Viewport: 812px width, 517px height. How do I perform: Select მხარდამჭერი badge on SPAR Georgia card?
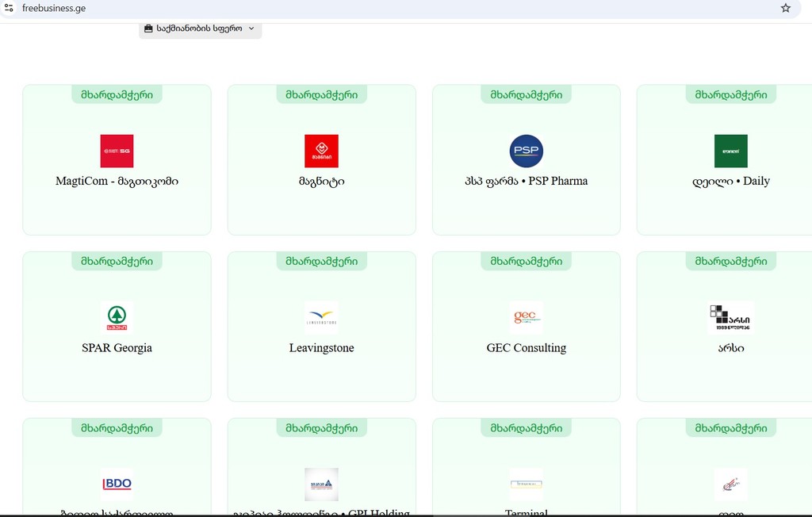[117, 261]
